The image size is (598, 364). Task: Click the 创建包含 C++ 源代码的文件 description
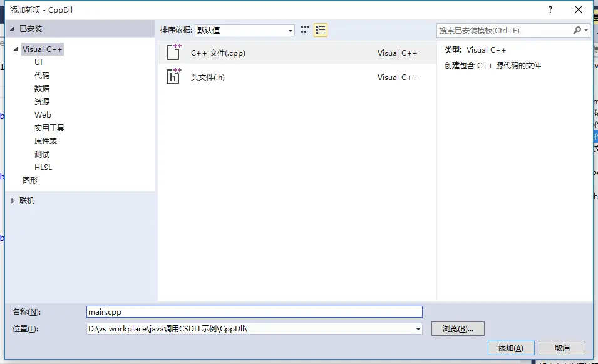[x=493, y=66]
